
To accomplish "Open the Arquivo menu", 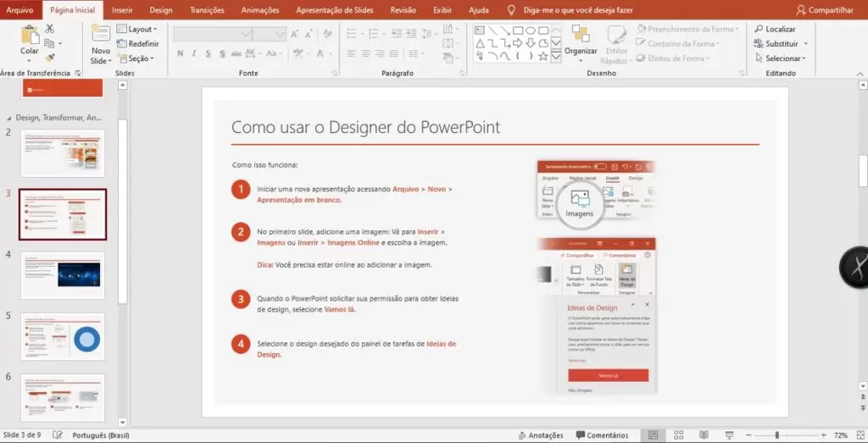I will (x=19, y=10).
